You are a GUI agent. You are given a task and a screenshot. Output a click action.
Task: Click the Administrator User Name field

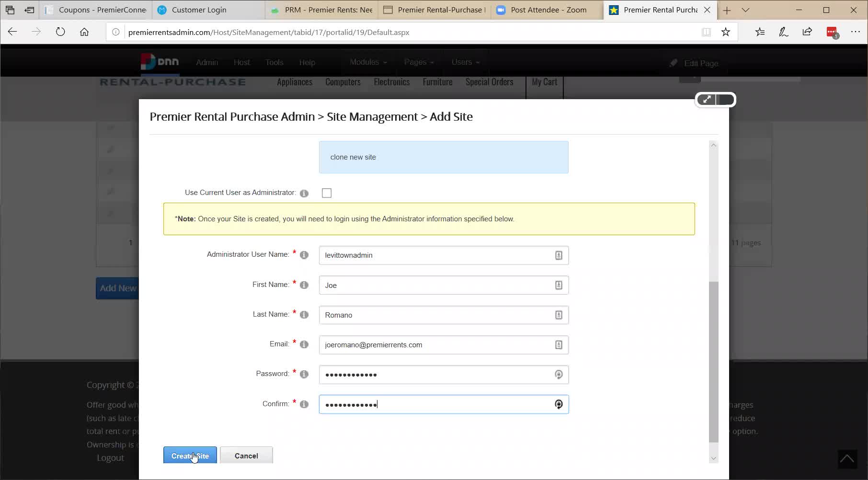(x=444, y=255)
